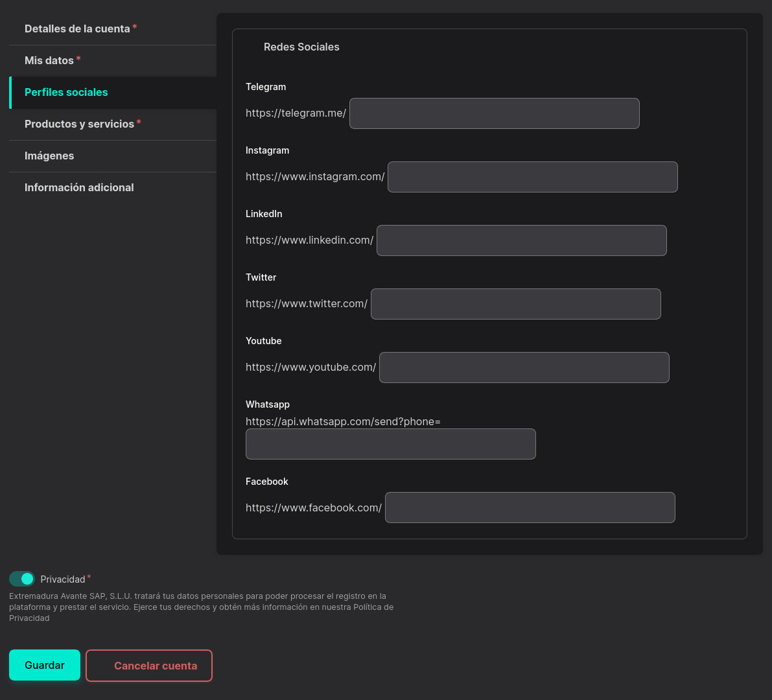The width and height of the screenshot is (772, 700).
Task: Open Información adicional section
Action: [x=79, y=187]
